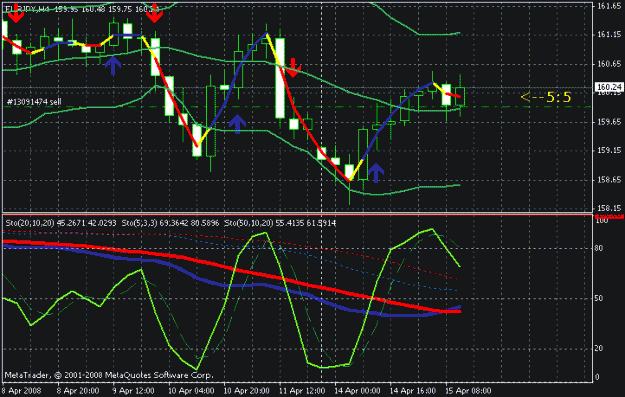The height and width of the screenshot is (397, 625).
Task: Click the 10 Apr 04:00 time label
Action: 191,391
